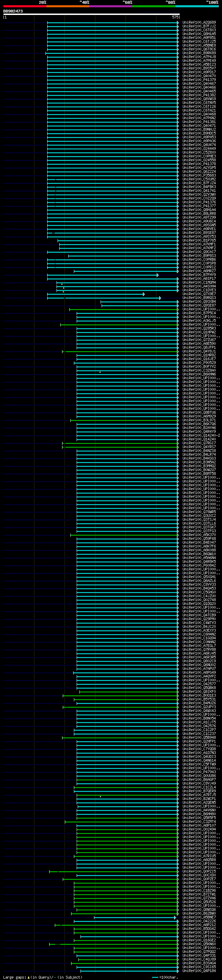Click on UniRef100_Q40470 label
Viewport: 222px width, 980px height.
tap(199, 76)
